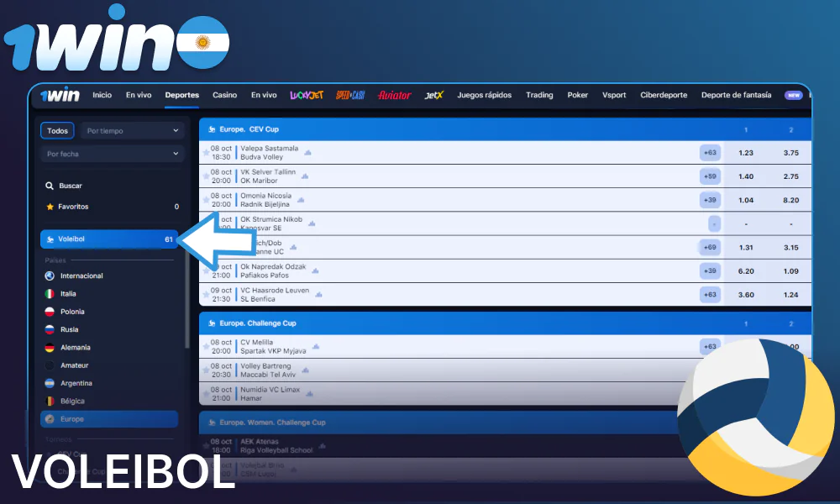The height and width of the screenshot is (504, 840).
Task: Click the Todos filter button
Action: pyautogui.click(x=56, y=130)
